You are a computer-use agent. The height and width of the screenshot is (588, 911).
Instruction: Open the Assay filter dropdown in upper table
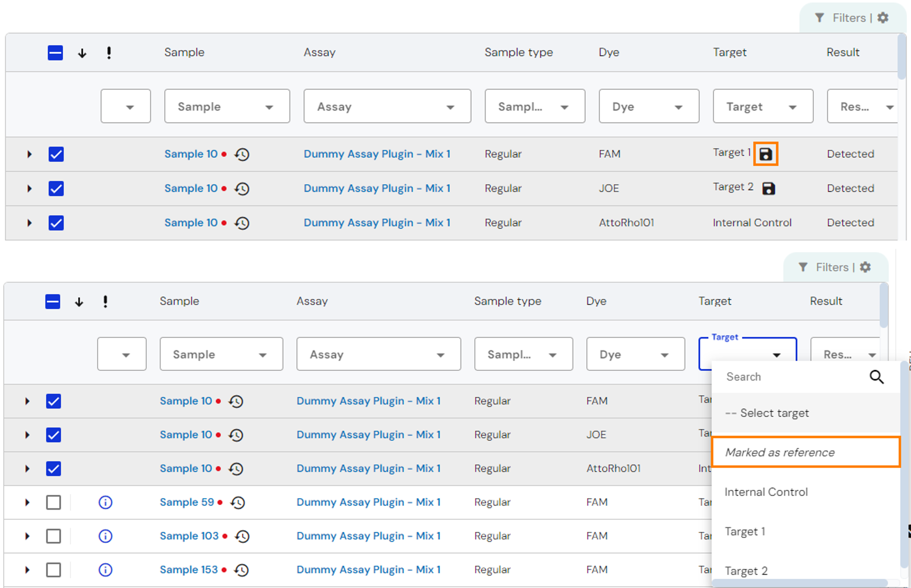(x=387, y=106)
